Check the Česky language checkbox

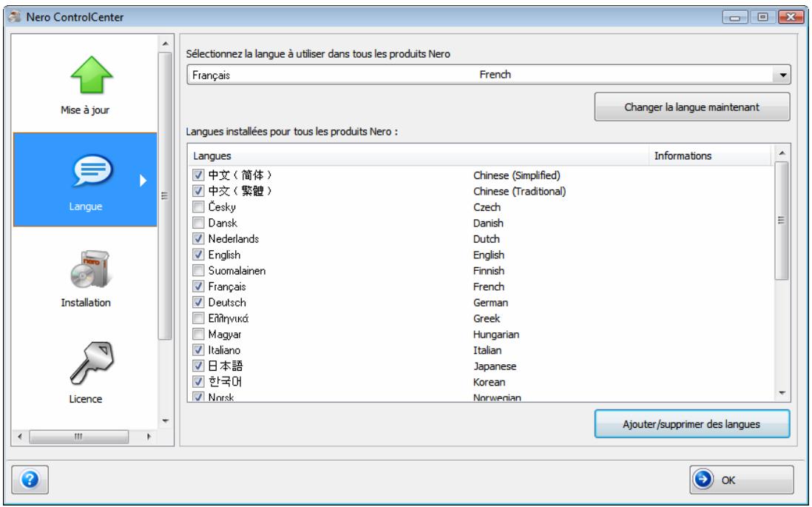[x=197, y=207]
